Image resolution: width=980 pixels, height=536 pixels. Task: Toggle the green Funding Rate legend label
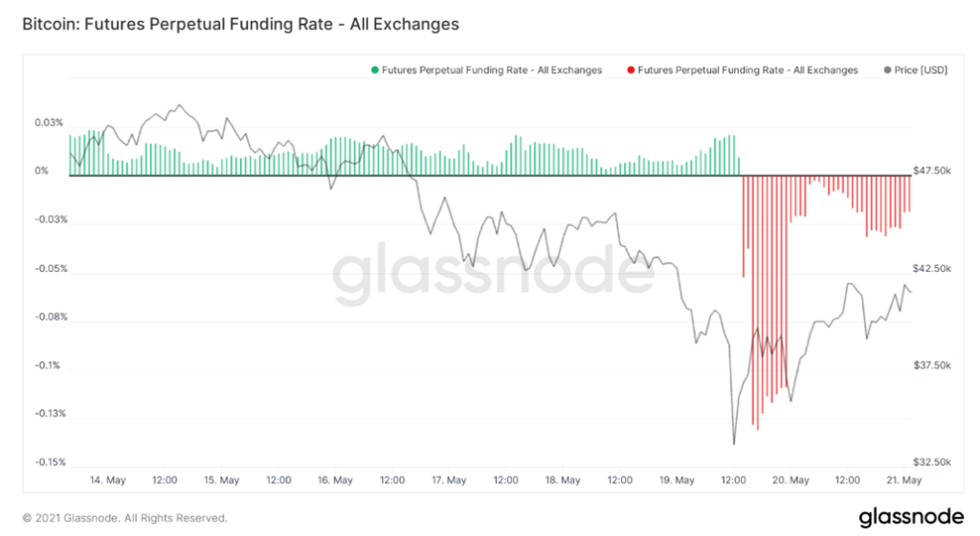pos(491,70)
